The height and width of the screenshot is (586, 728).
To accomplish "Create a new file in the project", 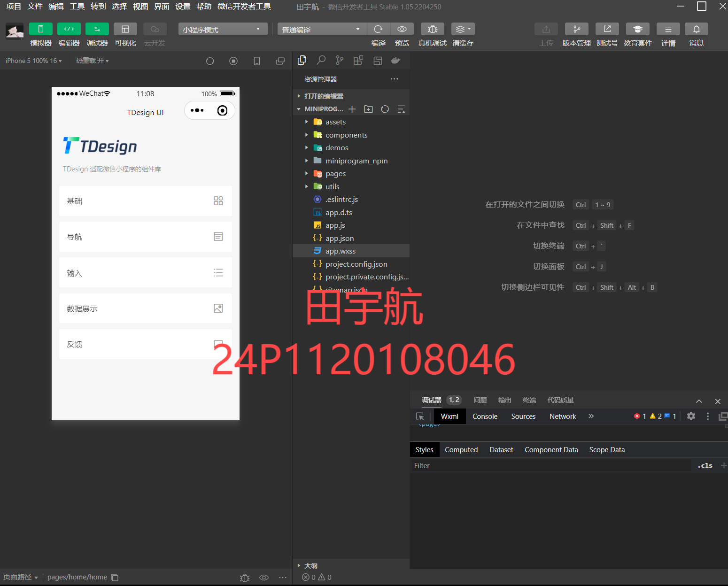I will [352, 109].
